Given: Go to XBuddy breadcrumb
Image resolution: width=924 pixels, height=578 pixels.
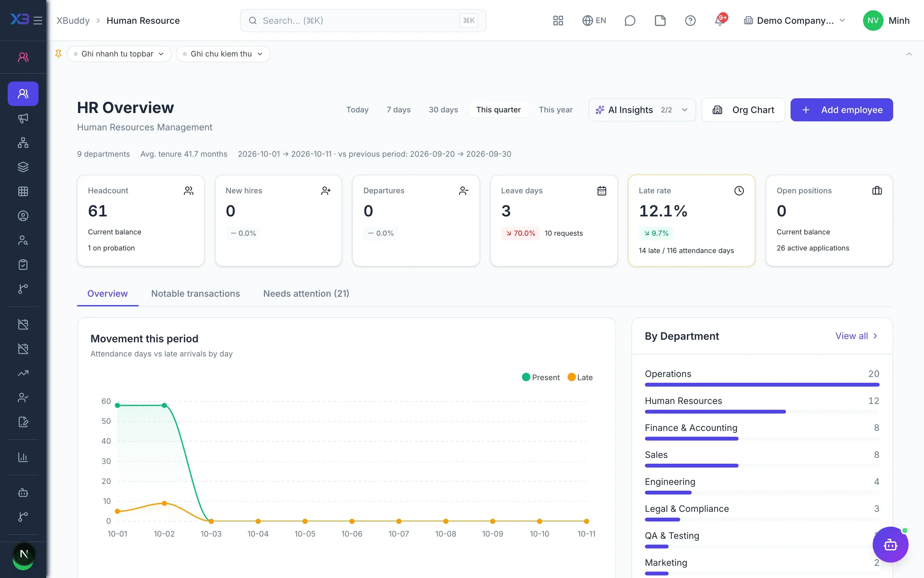Looking at the screenshot, I should point(73,21).
